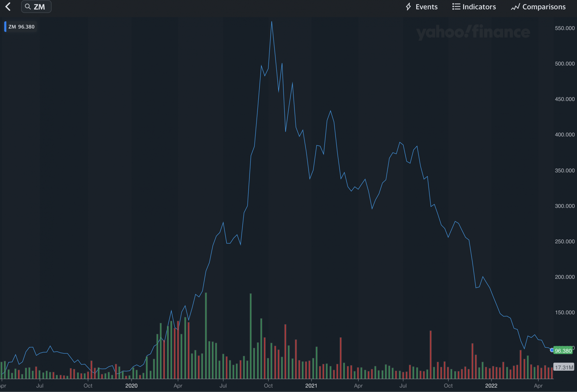Open the ZM ticker search field

coord(36,7)
